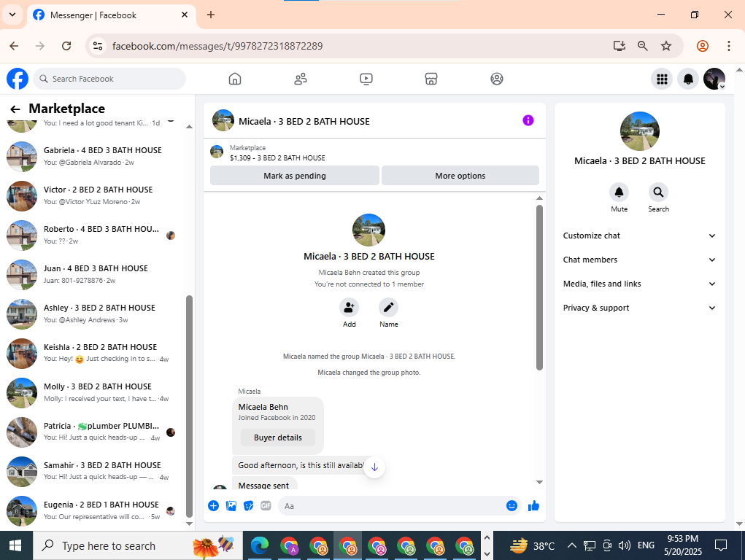Image resolution: width=745 pixels, height=560 pixels.
Task: Open Windows notification center icon
Action: (721, 545)
